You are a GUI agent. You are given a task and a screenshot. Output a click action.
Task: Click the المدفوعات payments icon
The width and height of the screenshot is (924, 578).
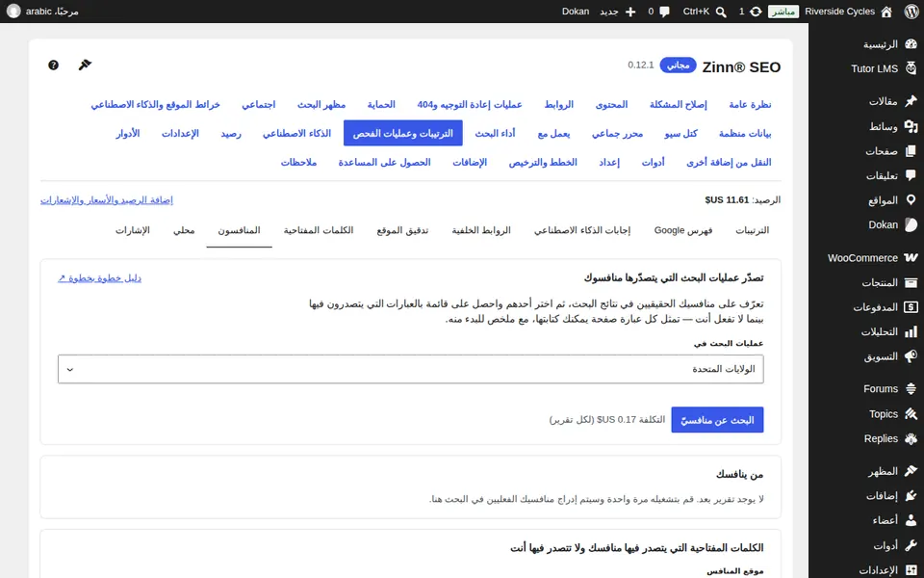911,307
